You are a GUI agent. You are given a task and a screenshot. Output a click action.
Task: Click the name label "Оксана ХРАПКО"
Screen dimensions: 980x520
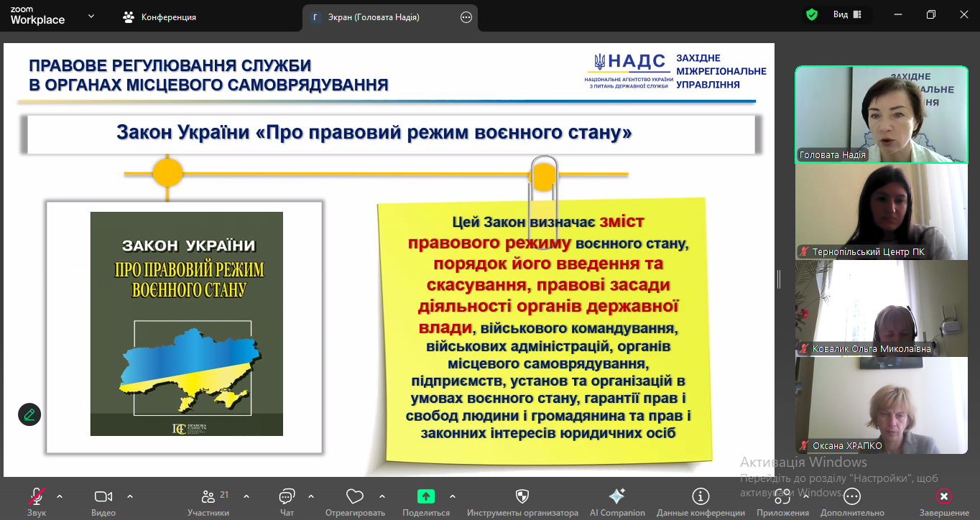847,446
